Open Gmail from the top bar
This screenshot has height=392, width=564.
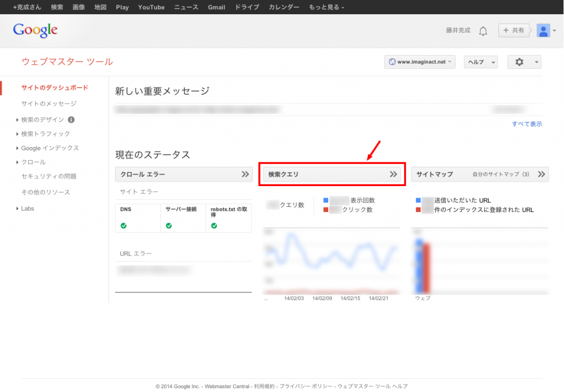pos(216,7)
